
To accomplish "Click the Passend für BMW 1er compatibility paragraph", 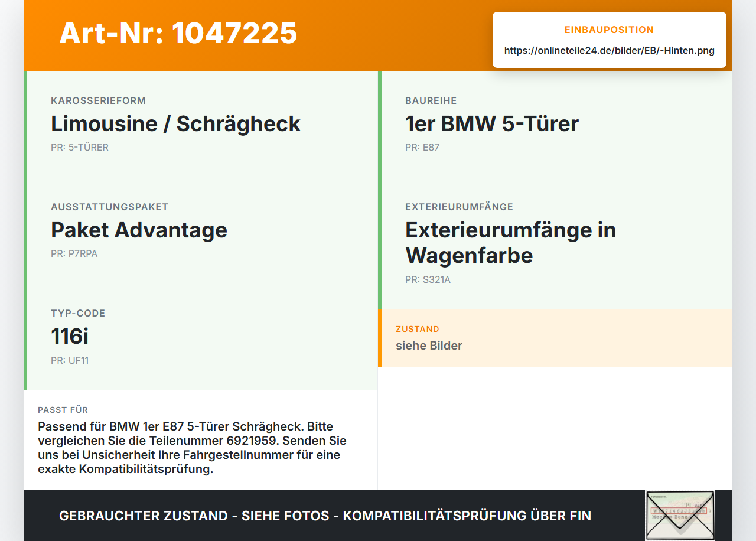I will coord(192,448).
